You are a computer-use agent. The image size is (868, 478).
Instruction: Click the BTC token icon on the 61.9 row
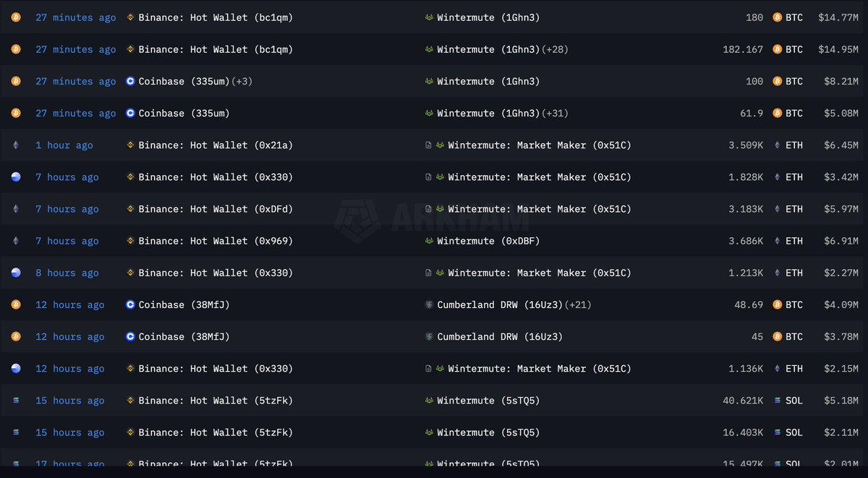coord(778,114)
